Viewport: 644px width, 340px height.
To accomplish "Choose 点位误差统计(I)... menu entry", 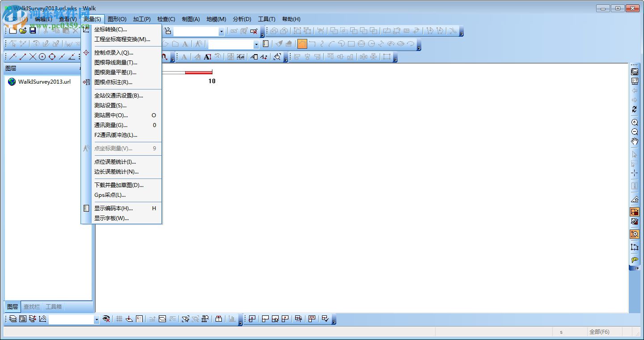I will 121,162.
